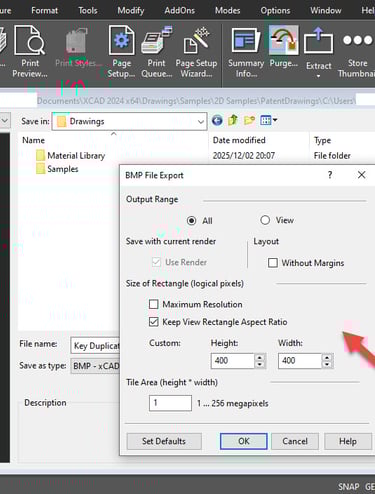Open the Tools menu
Image resolution: width=375 pixels, height=494 pixels.
point(88,10)
